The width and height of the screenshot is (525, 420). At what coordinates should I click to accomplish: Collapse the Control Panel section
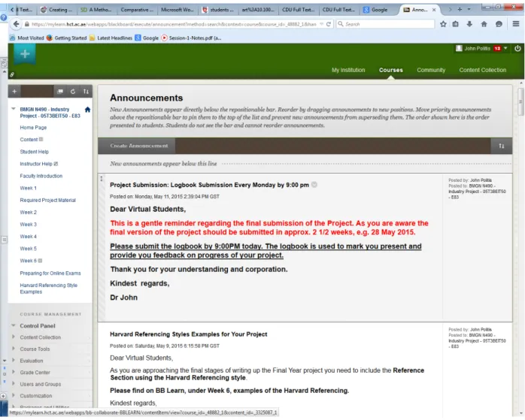coord(14,325)
